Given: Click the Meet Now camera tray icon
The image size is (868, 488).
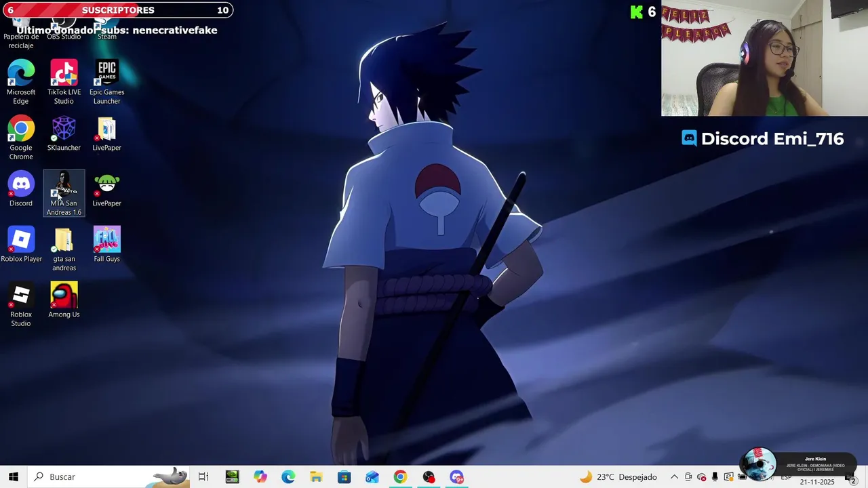Looking at the screenshot, I should tap(688, 476).
